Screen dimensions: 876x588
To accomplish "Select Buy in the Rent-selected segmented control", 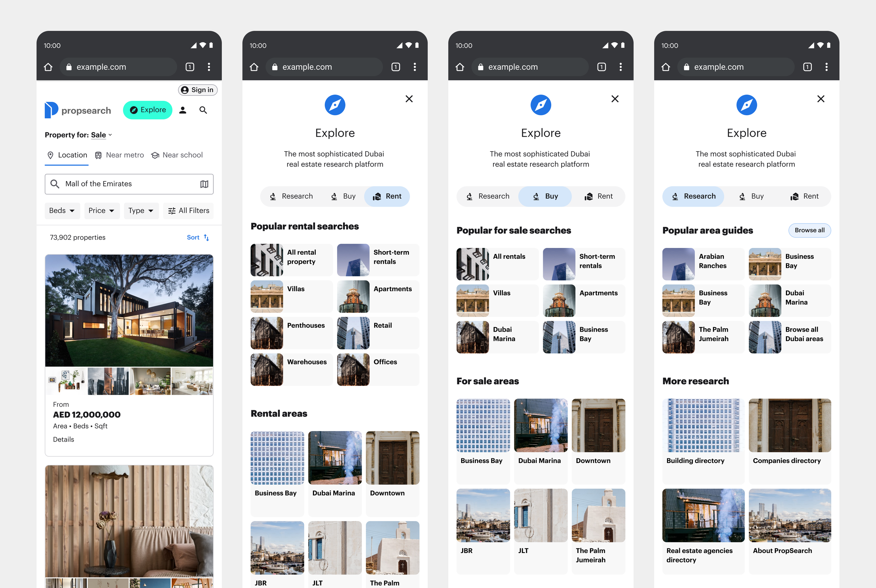I will tap(343, 196).
